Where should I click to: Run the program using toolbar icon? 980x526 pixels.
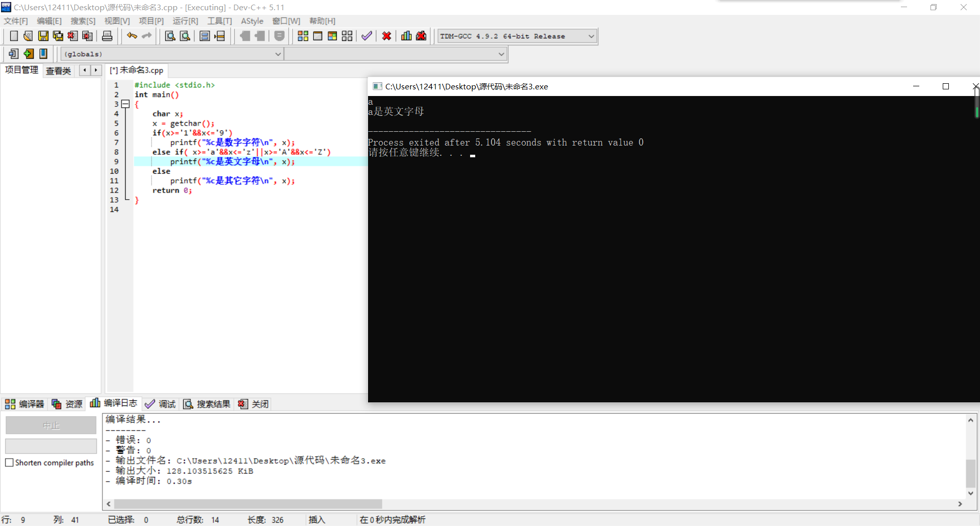click(x=317, y=36)
